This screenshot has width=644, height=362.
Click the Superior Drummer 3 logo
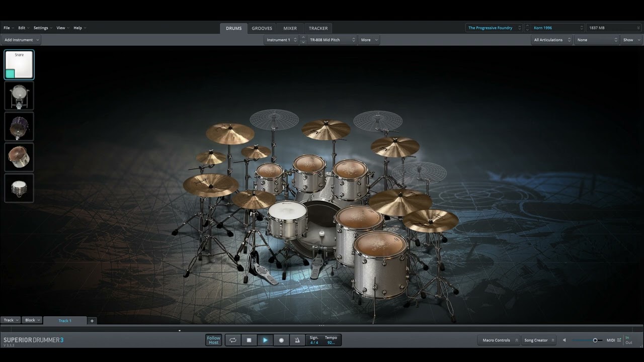point(33,340)
